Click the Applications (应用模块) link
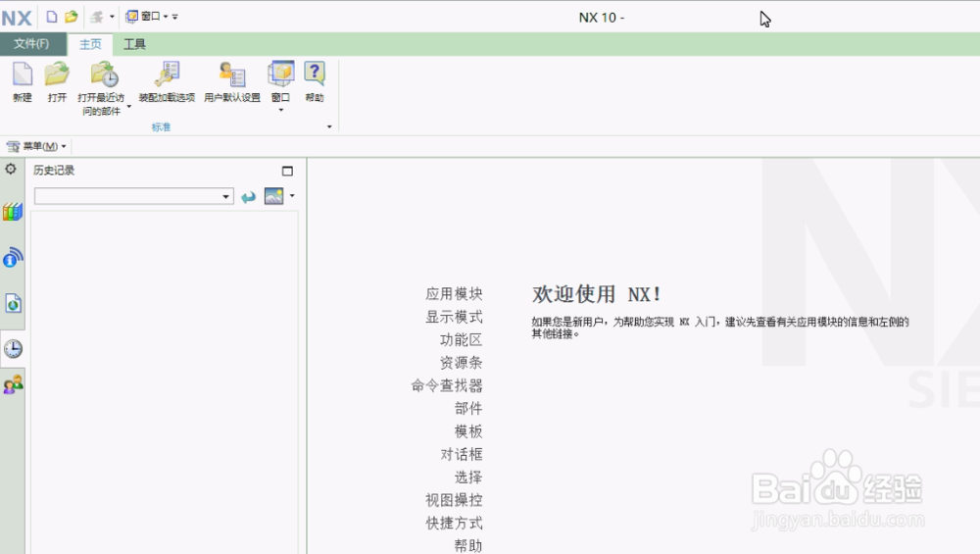 [x=454, y=294]
